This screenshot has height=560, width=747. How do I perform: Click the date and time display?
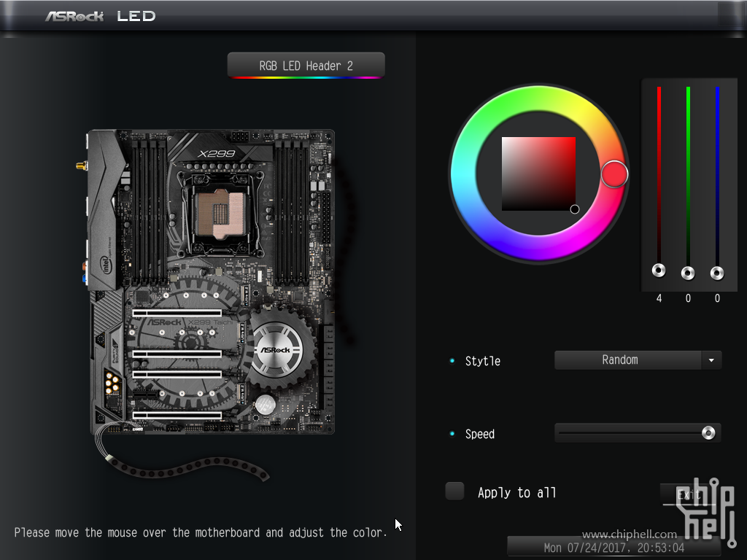[x=614, y=548]
